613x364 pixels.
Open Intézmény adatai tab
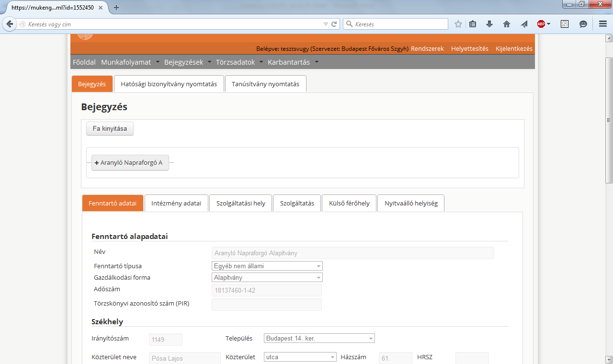[176, 203]
